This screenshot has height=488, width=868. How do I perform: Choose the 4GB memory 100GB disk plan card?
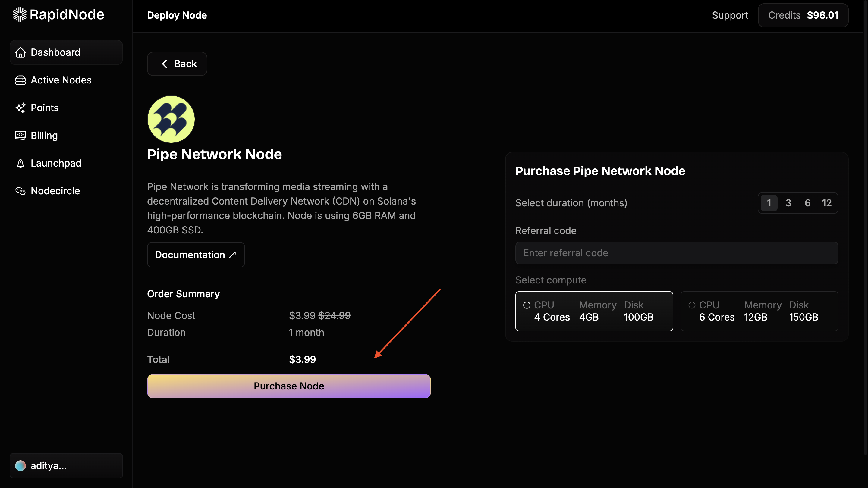(594, 311)
